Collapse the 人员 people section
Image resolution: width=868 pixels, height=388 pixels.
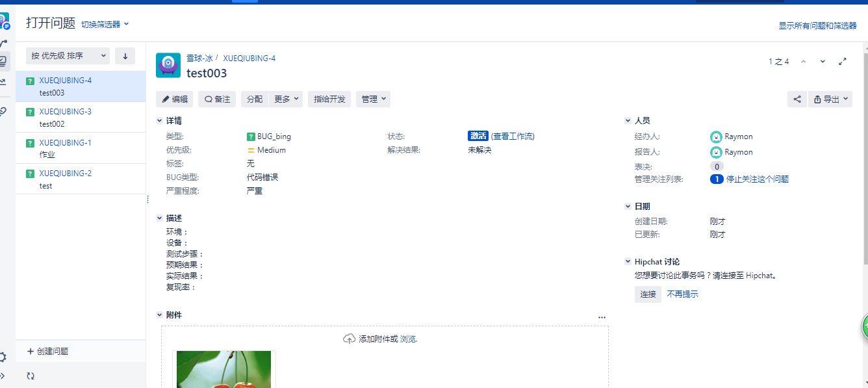coord(628,121)
